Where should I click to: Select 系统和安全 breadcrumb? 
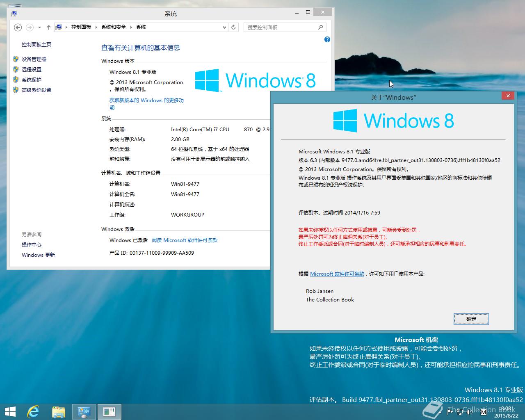(x=114, y=27)
